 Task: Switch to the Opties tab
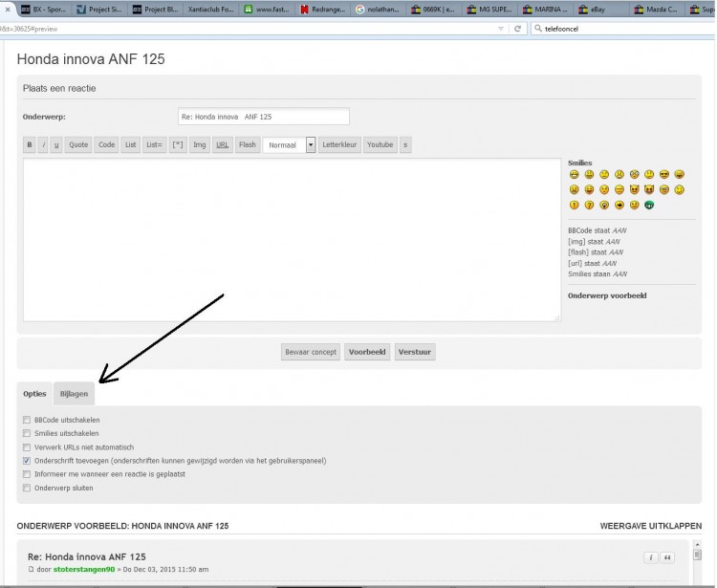[34, 394]
